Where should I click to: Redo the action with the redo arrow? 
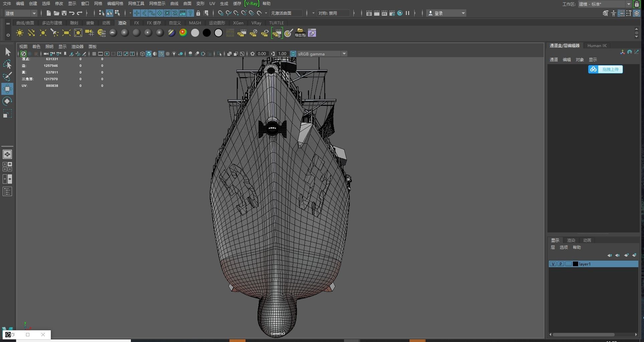click(79, 13)
